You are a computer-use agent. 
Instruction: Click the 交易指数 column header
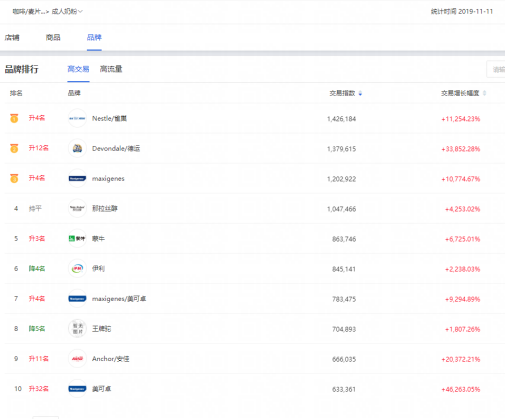click(x=342, y=93)
